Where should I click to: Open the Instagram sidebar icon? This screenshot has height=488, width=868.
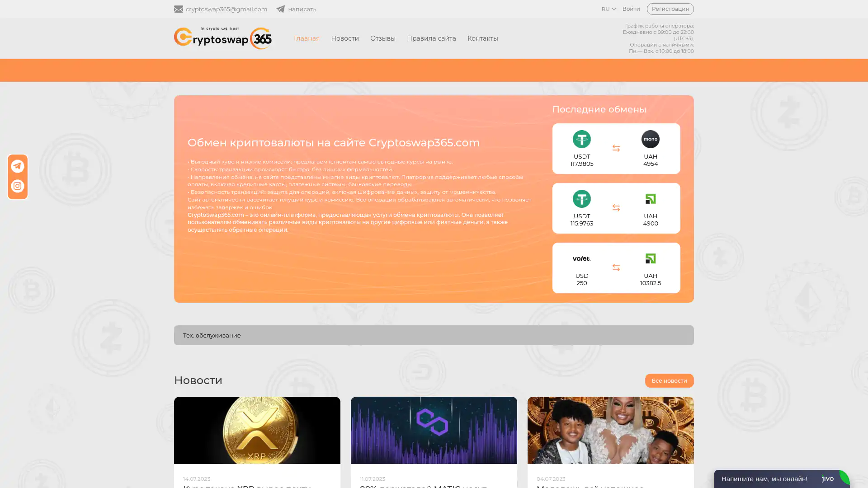coord(18,186)
